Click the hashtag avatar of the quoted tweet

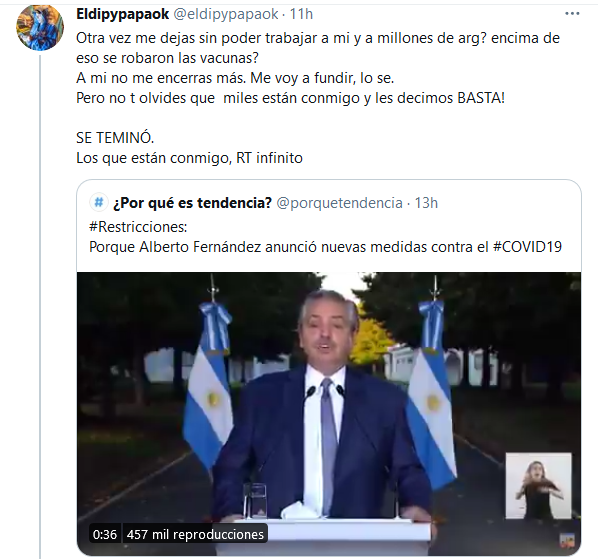point(99,202)
